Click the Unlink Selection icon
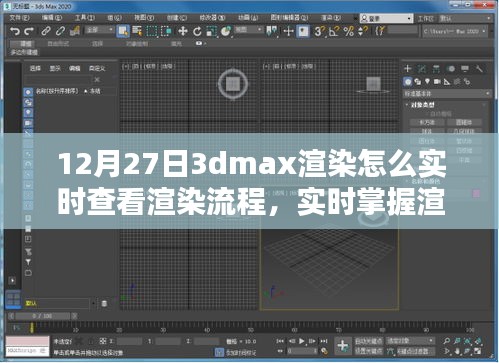Screen dimensions: 499x363 (60, 31)
